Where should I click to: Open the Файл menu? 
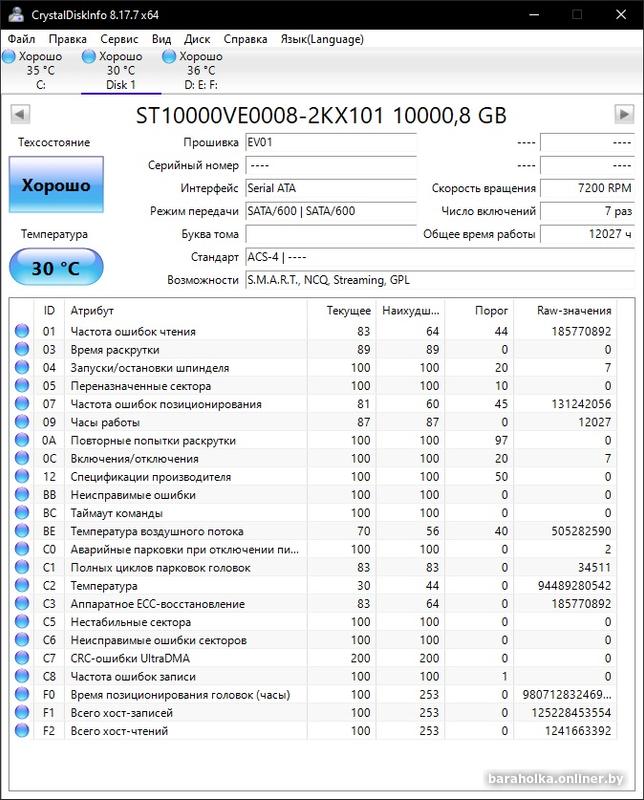click(x=21, y=39)
